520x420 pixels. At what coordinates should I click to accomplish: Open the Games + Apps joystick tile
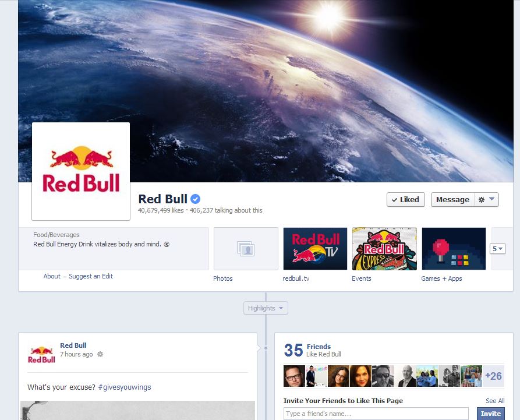click(454, 249)
